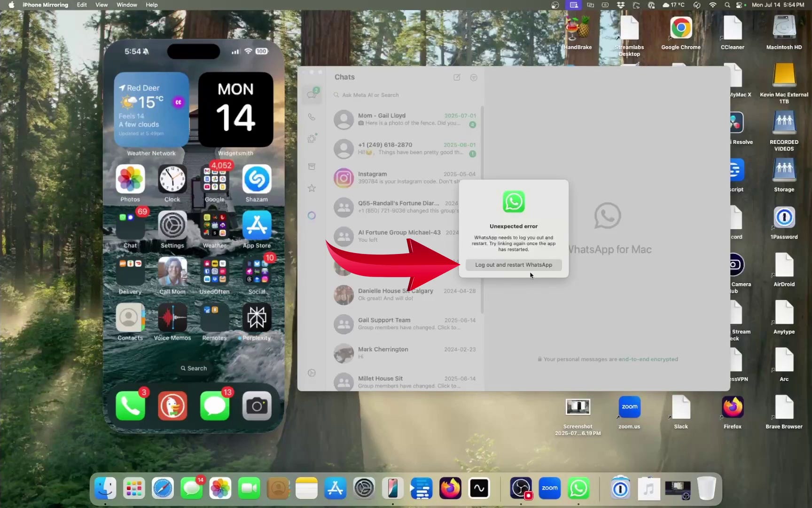Open the Photos app on iPhone

tap(130, 179)
